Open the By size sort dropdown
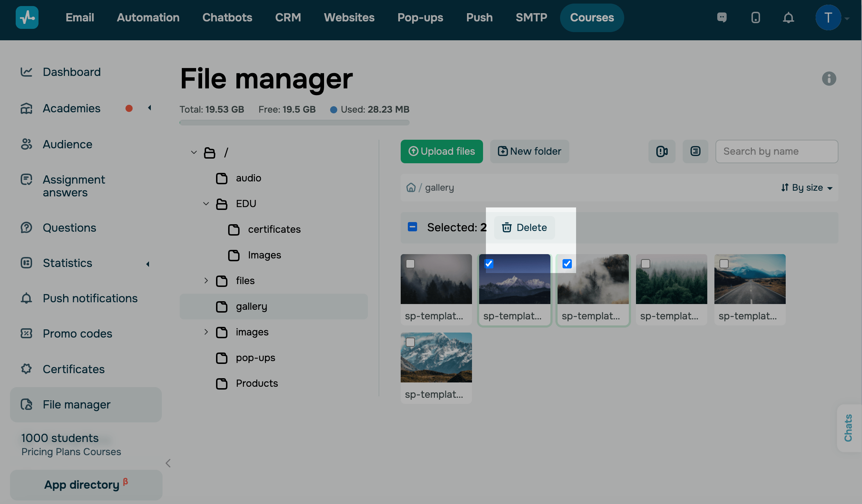 807,187
